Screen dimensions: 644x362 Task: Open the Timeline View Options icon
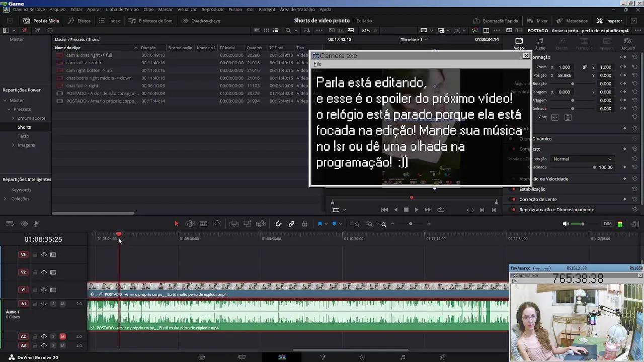pyautogui.click(x=10, y=224)
